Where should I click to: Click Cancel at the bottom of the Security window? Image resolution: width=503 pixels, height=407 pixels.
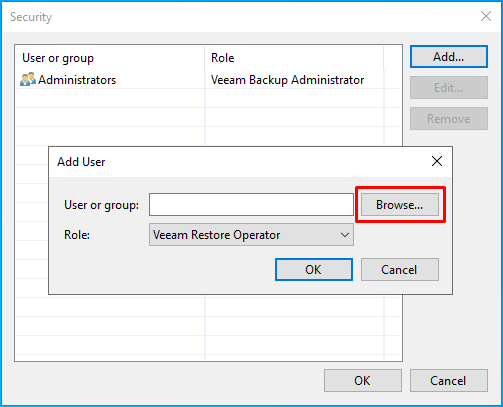point(449,380)
